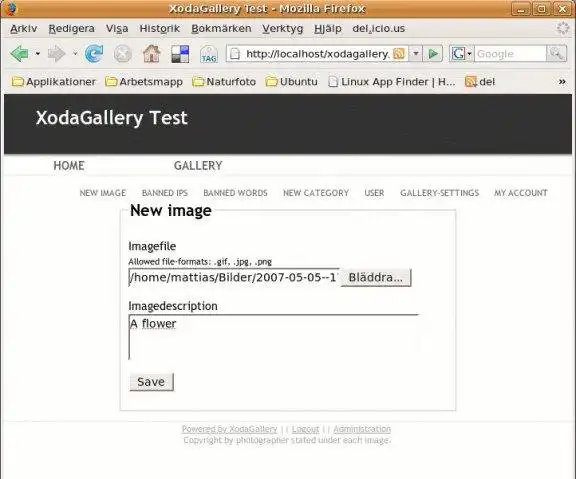Click the Stop loading icon

click(x=123, y=54)
